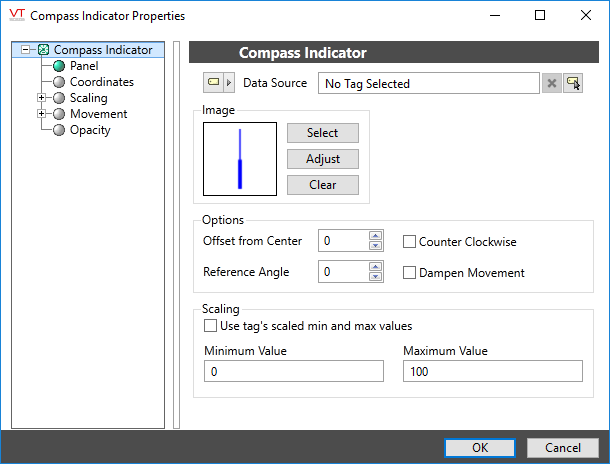This screenshot has height=464, width=610.
Task: Select the Panel tree node
Action: (x=84, y=66)
